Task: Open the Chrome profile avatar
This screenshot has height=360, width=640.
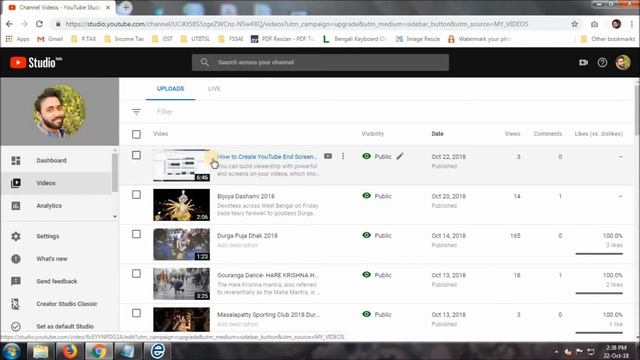Action: tap(616, 24)
